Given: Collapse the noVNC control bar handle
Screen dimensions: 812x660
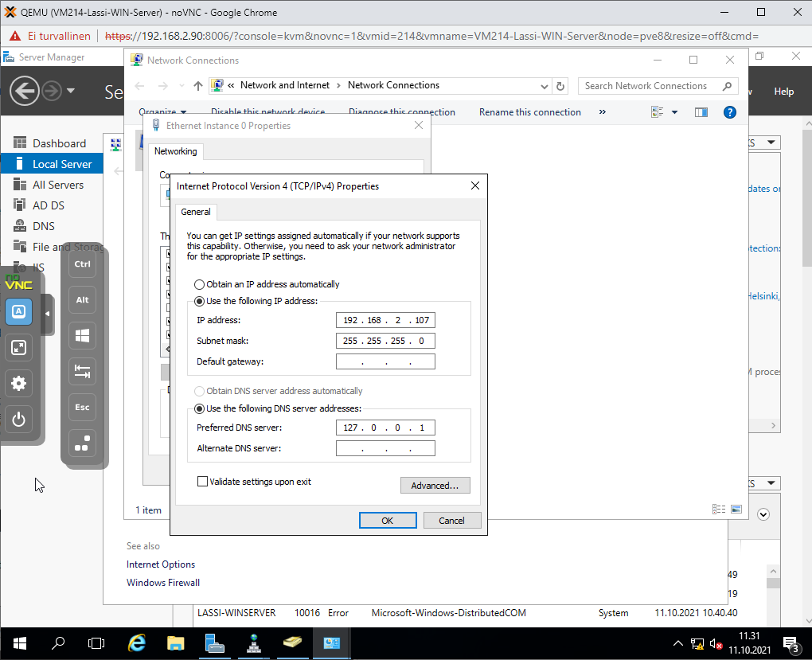Looking at the screenshot, I should (48, 314).
